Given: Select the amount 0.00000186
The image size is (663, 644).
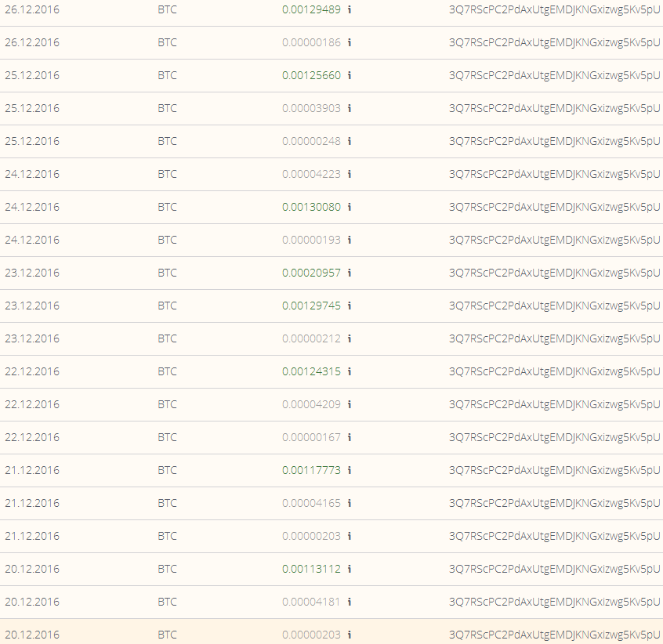Looking at the screenshot, I should (x=311, y=42).
